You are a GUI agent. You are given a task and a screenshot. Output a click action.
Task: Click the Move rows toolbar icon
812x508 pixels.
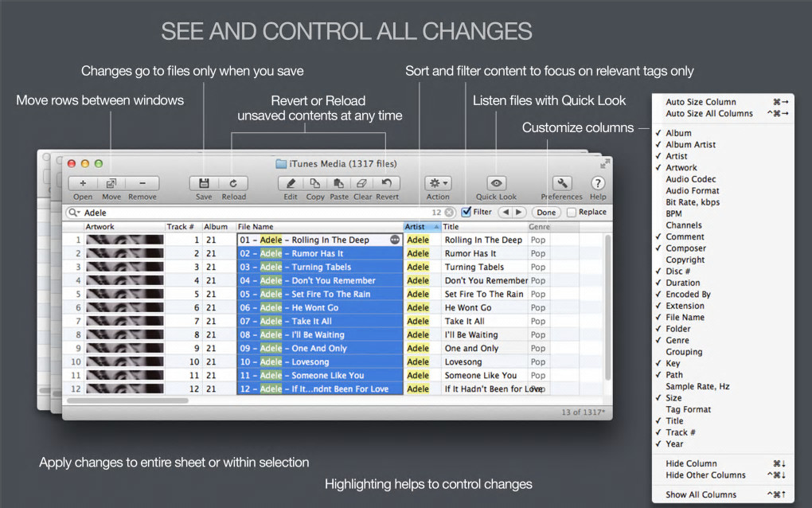coord(111,183)
